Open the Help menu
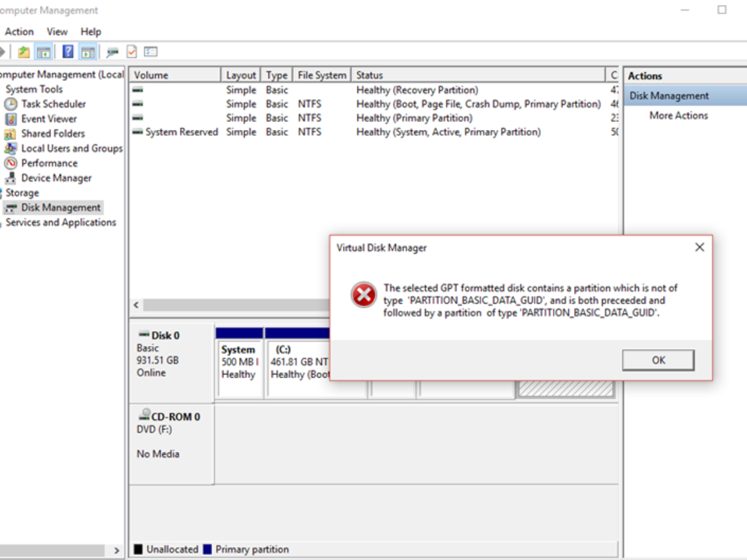The height and width of the screenshot is (560, 747). click(91, 32)
